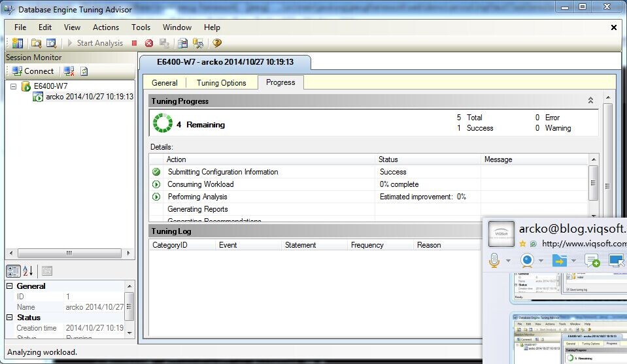
Task: Click the Event column header
Action: pos(248,245)
